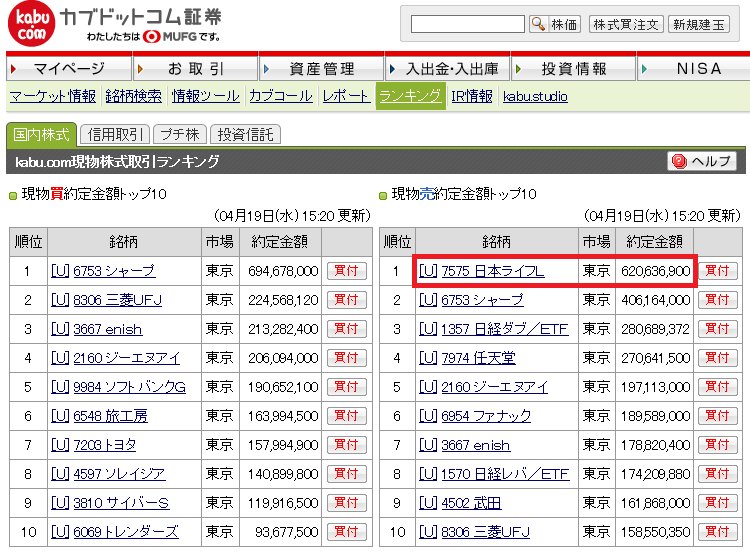Screen dimensions: 750x554
Task: Click the 620,636,900 amount cell
Action: point(655,271)
